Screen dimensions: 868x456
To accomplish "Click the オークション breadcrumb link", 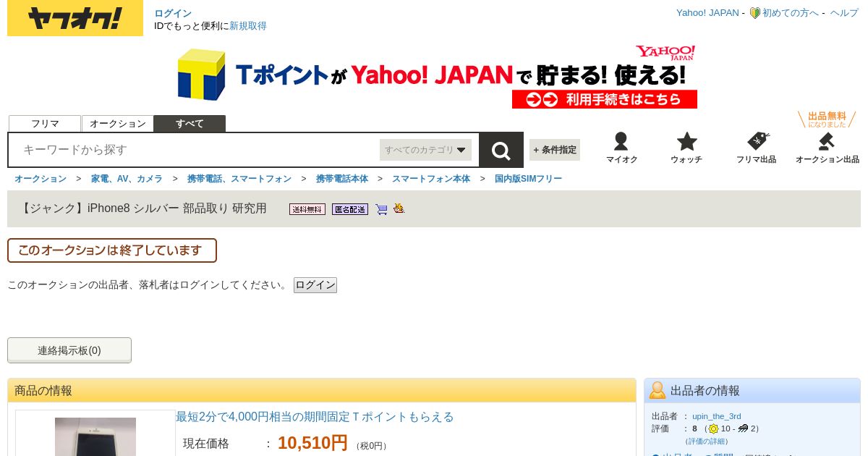I will click(x=41, y=179).
